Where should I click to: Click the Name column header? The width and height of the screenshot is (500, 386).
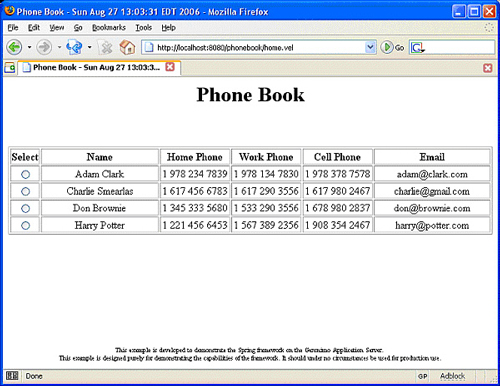pyautogui.click(x=100, y=157)
